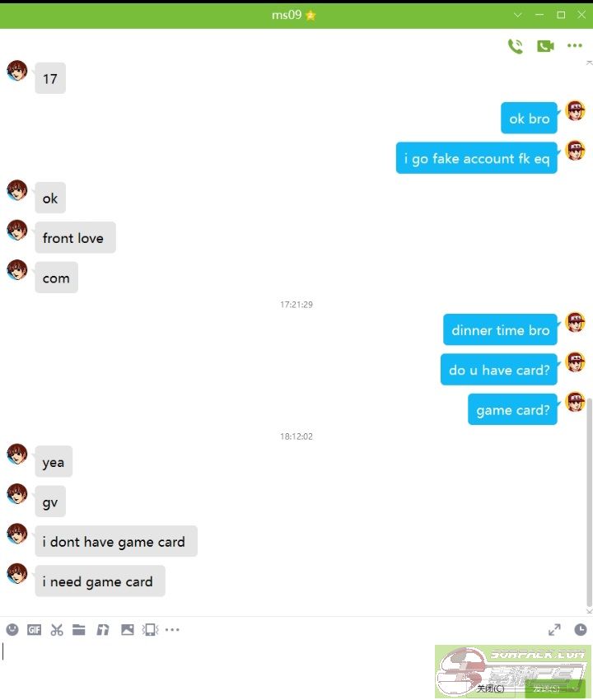Open additional toolbar tools ellipsis
This screenshot has height=700, width=593.
(x=172, y=629)
